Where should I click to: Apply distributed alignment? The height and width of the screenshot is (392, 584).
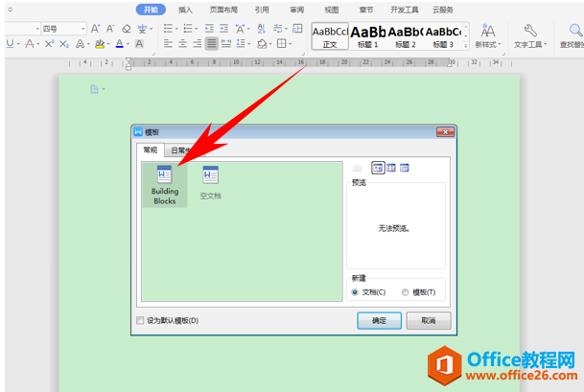226,43
